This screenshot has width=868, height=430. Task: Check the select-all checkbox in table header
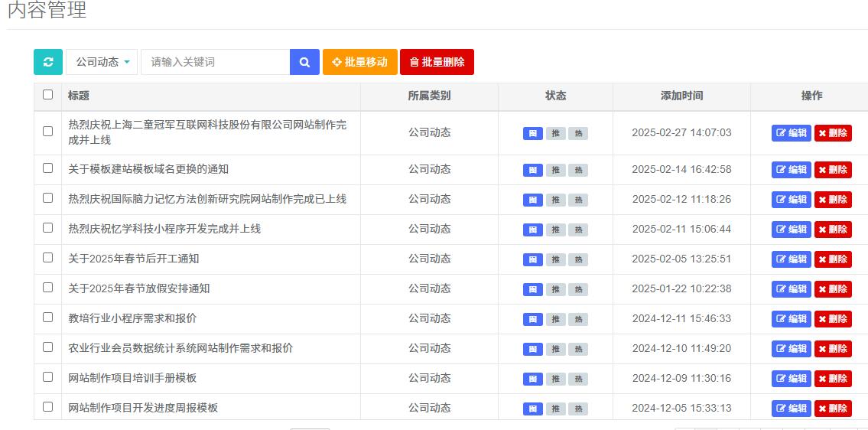(x=48, y=95)
